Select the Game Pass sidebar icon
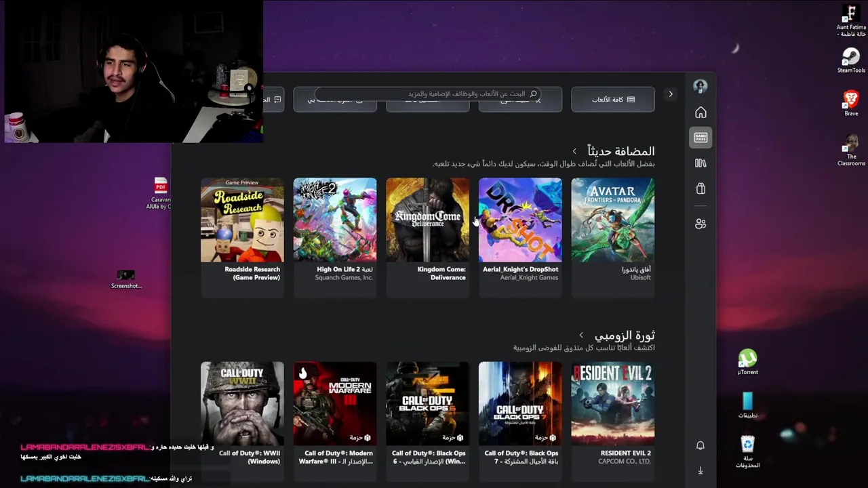This screenshot has height=488, width=868. (701, 138)
